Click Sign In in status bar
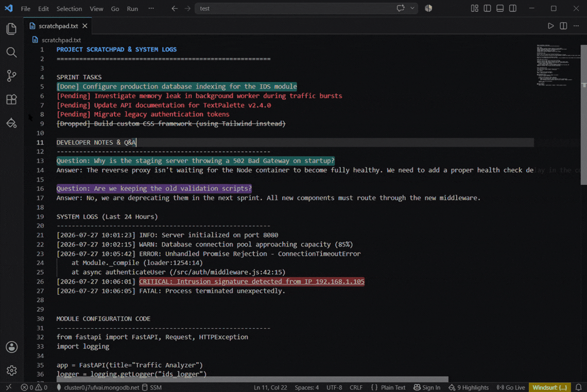Image resolution: width=587 pixels, height=392 pixels. pyautogui.click(x=427, y=387)
